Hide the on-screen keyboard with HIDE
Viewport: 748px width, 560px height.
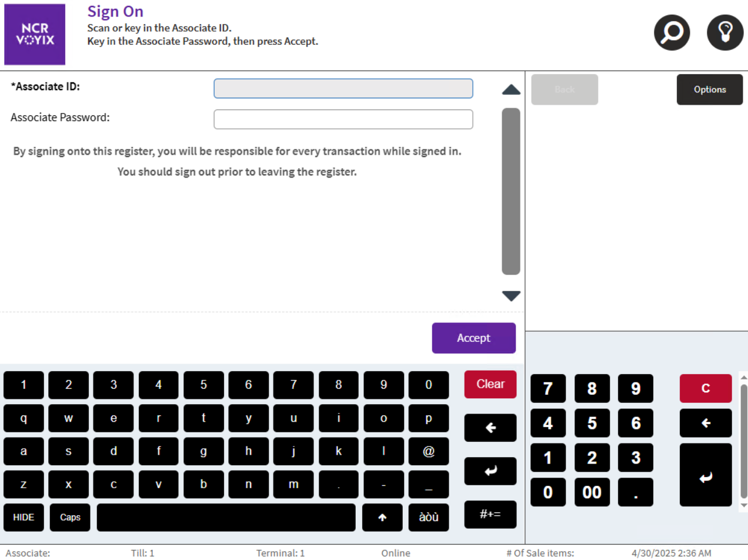click(x=24, y=518)
